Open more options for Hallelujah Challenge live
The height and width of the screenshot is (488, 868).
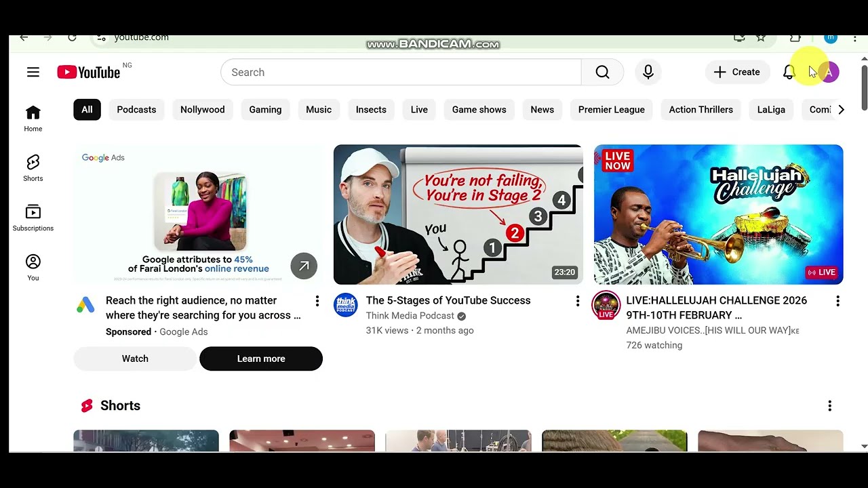pos(837,301)
